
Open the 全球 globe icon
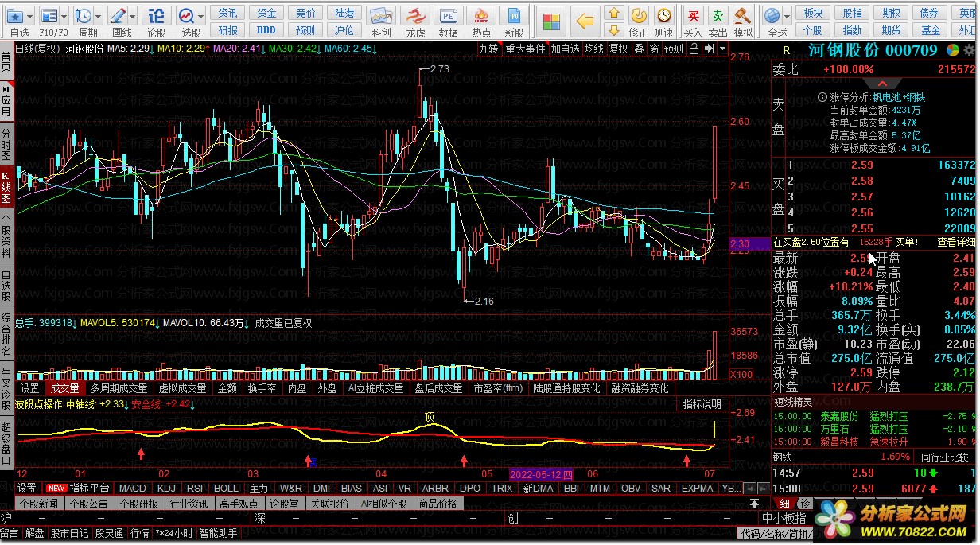(x=772, y=15)
